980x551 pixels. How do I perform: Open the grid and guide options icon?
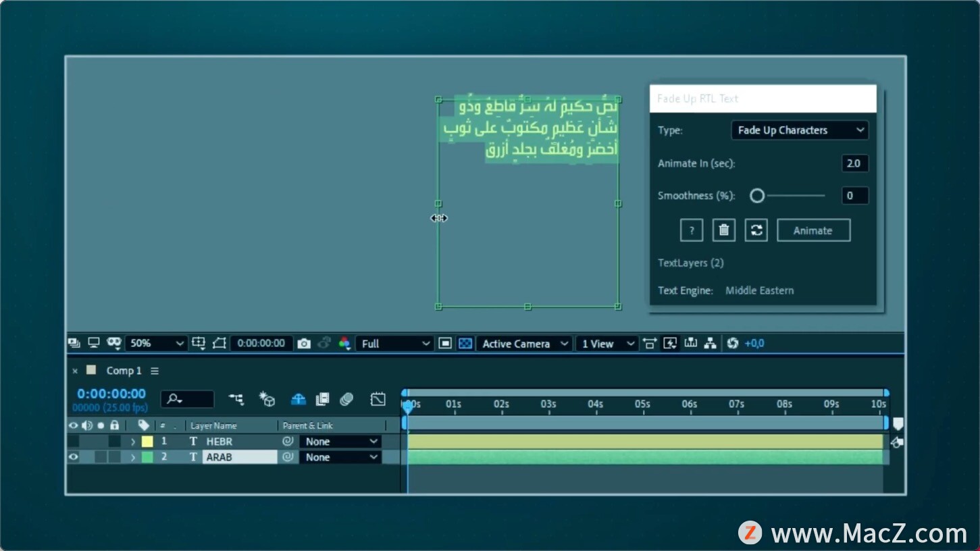coord(199,343)
